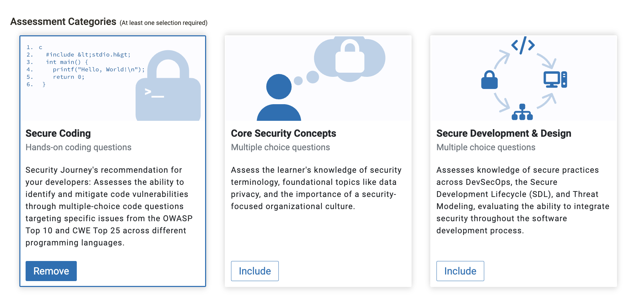Click the large padlock terminal icon

[168, 85]
